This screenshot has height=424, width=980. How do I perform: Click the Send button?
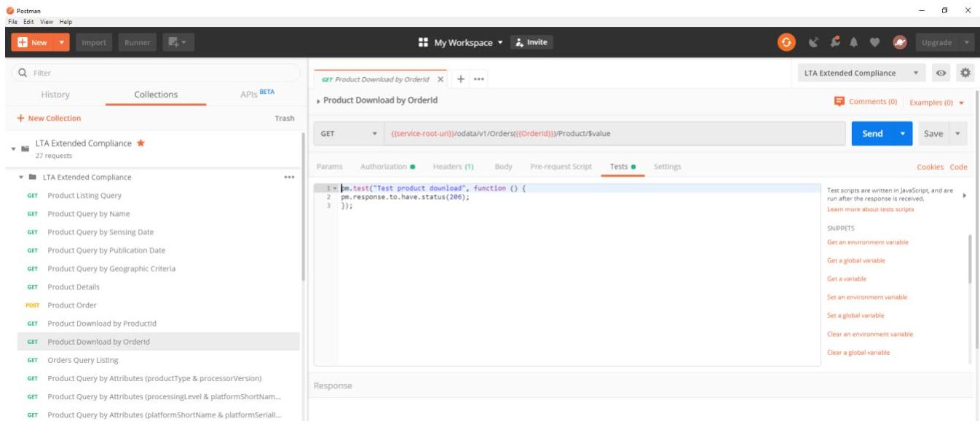[873, 134]
